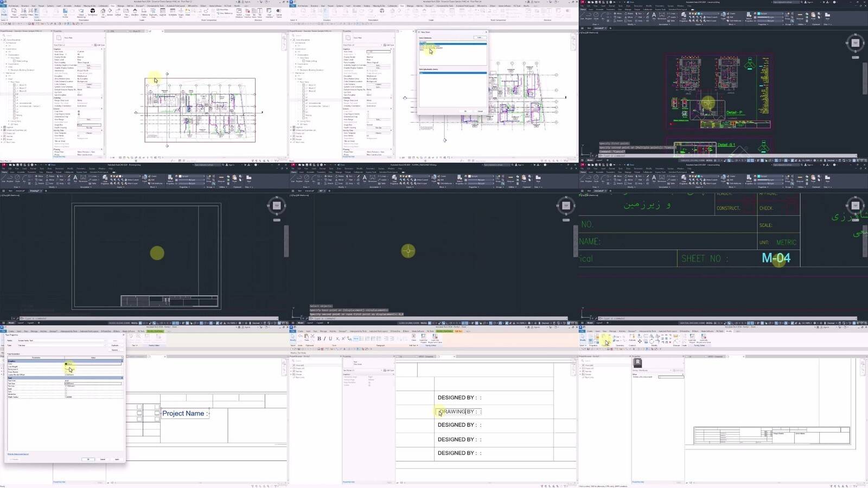The image size is (868, 488).
Task: Click Load into Project in DRAWING BY Revit window
Action: (424, 338)
